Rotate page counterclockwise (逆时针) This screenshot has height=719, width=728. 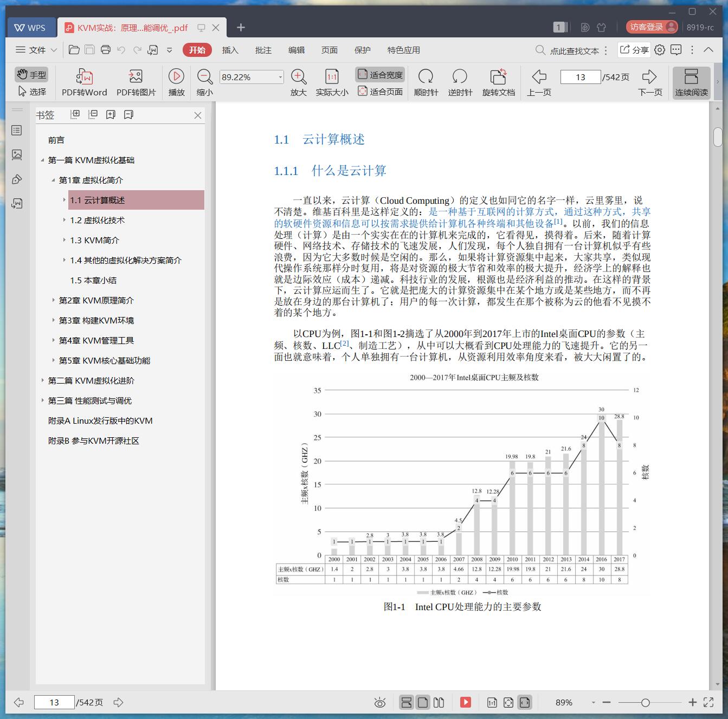pyautogui.click(x=460, y=82)
